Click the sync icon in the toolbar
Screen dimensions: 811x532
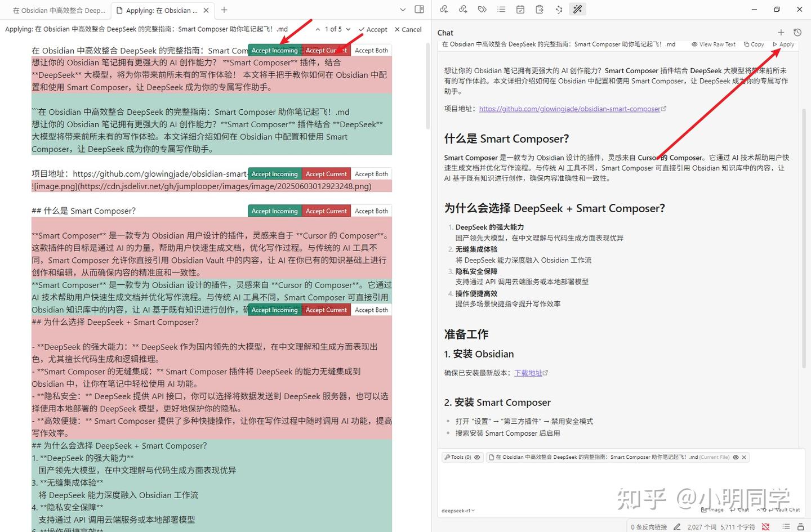pyautogui.click(x=558, y=9)
